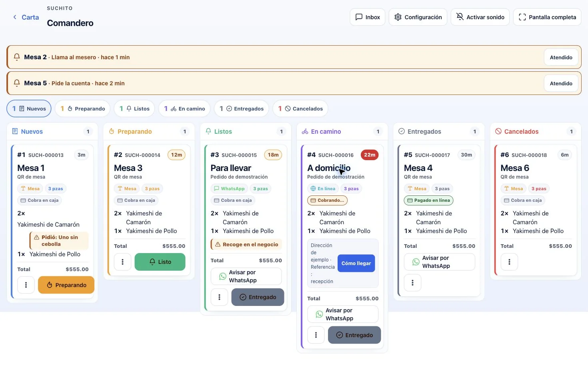Click the Cobrando... badge on order #4
This screenshot has height=382, width=588.
coord(327,200)
